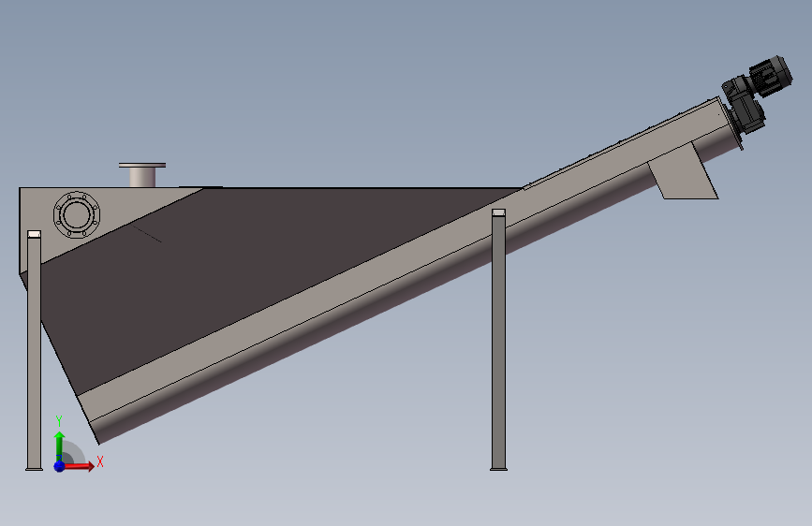Click the 'Y' axis label text

click(x=59, y=421)
